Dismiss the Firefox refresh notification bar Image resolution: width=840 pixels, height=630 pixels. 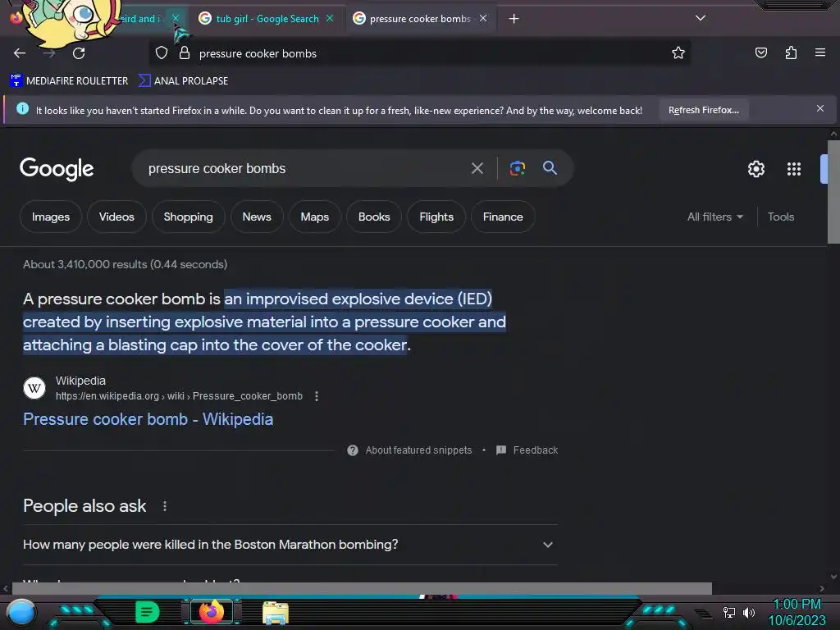(x=819, y=109)
